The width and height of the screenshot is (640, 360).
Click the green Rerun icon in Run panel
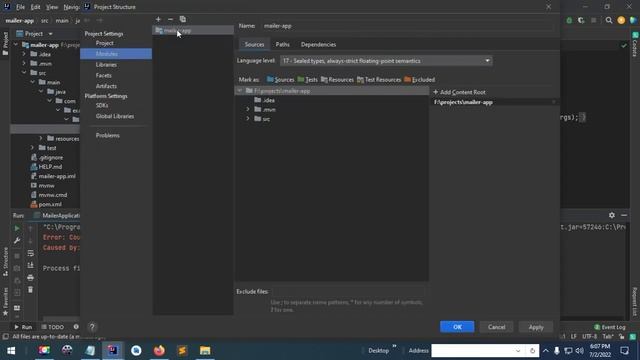point(17,229)
